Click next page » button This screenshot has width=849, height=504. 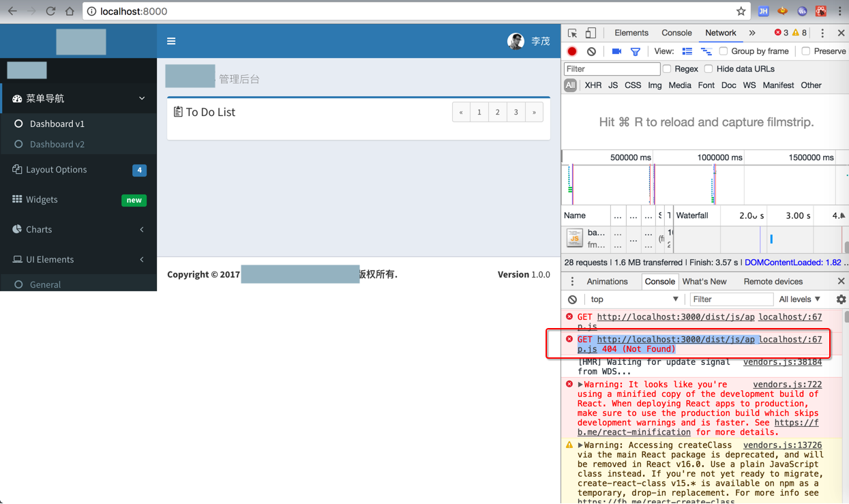[534, 113]
